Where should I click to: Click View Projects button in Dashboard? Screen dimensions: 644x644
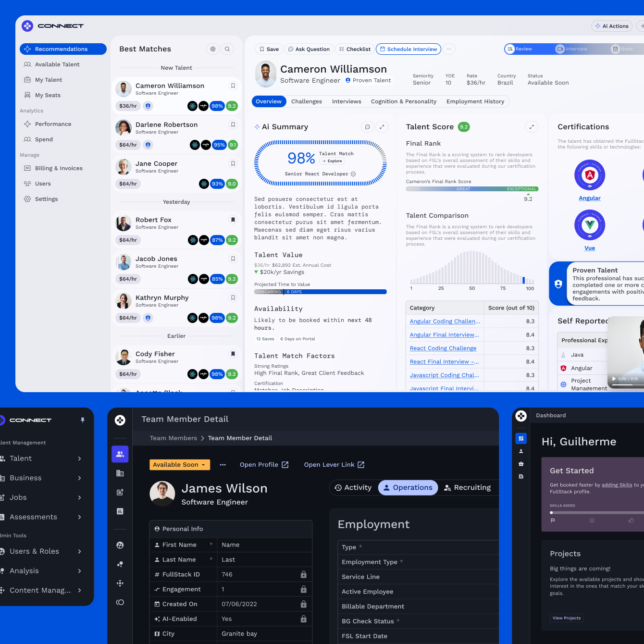(566, 618)
